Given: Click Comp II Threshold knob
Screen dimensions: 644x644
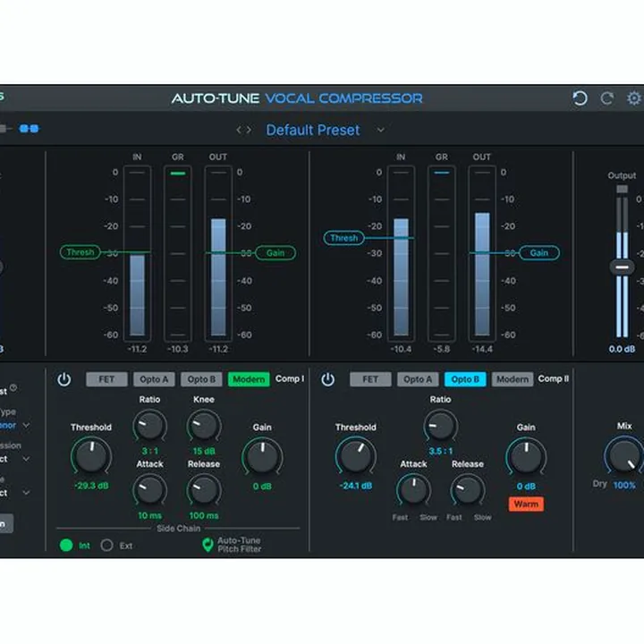Looking at the screenshot, I should click(x=356, y=455).
